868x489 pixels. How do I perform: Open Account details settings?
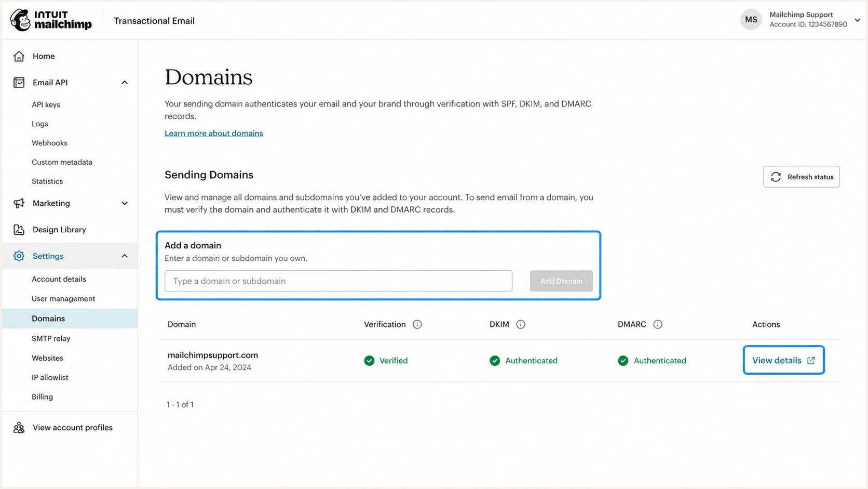pyautogui.click(x=59, y=279)
